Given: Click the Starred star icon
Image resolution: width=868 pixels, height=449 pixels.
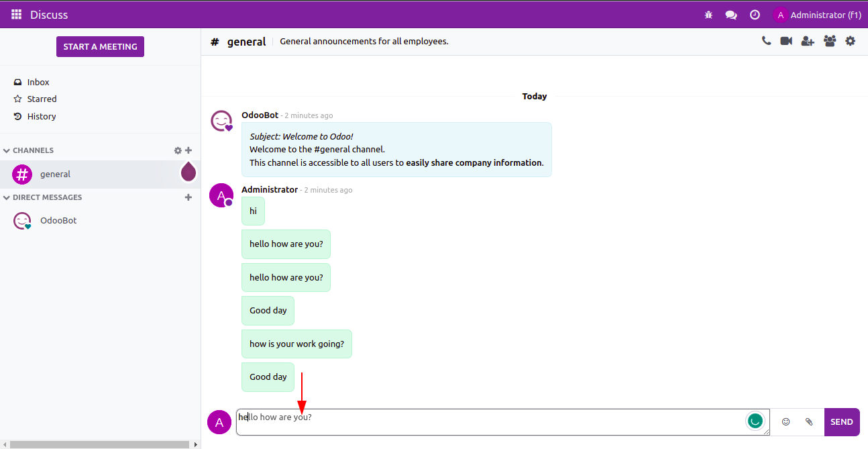Looking at the screenshot, I should [x=18, y=99].
